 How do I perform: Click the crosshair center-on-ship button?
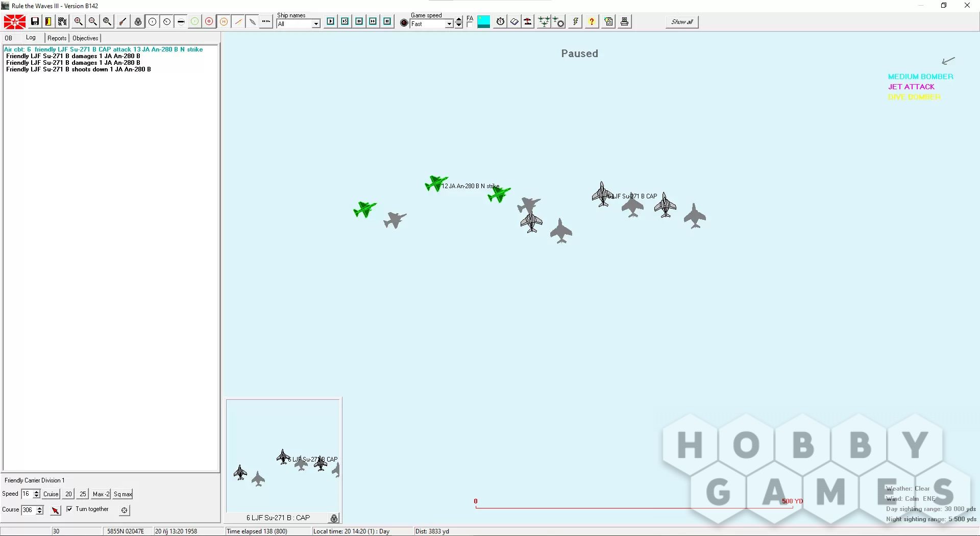coord(124,510)
